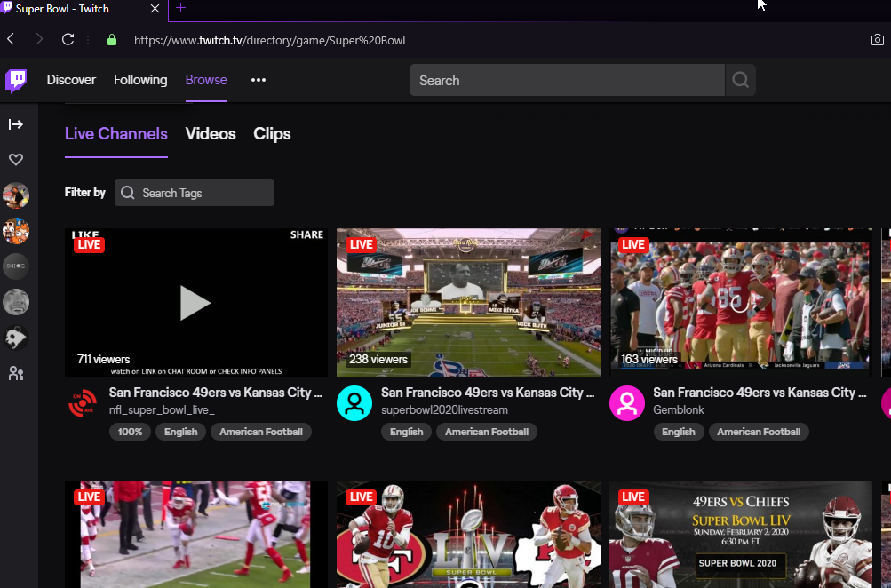The image size is (891, 588).
Task: Open the browser snapshot camera icon
Action: pos(878,40)
